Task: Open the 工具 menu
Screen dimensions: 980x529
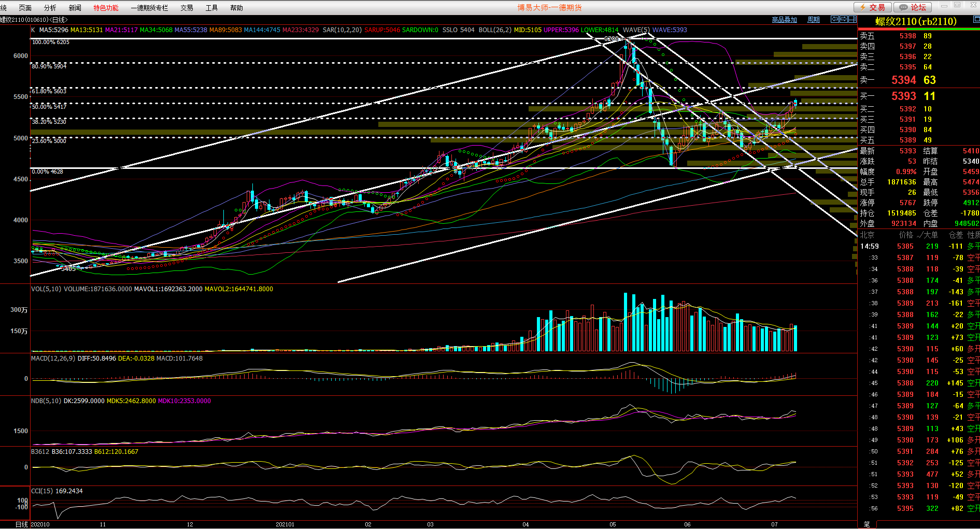Action: click(211, 8)
